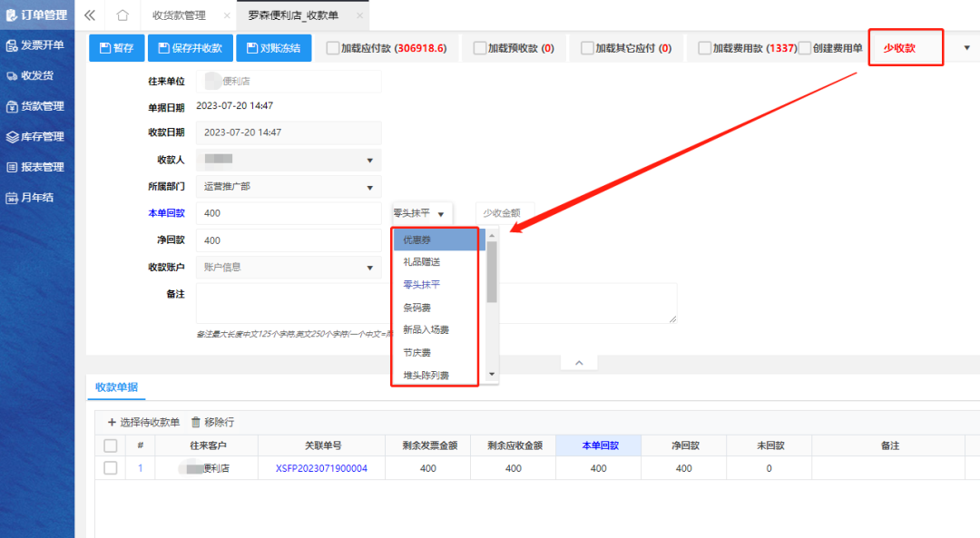Screen dimensions: 980x538
Task: Open 库存管理 in sidebar
Action: 36,137
